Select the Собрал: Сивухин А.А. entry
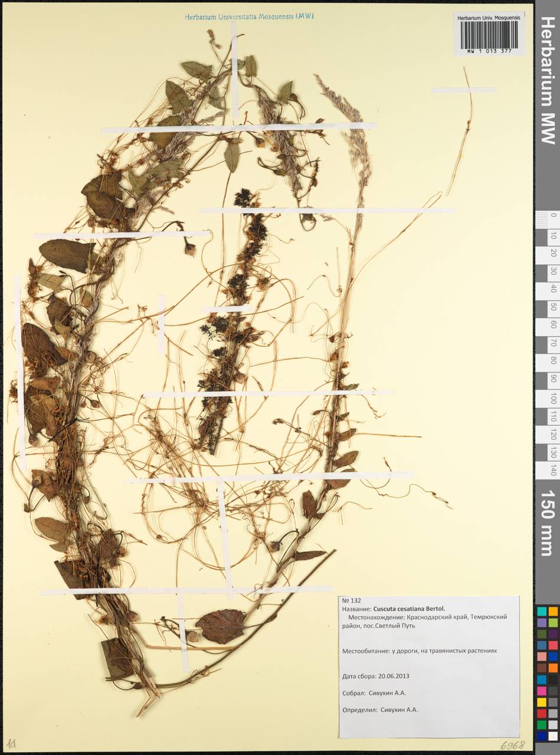The image size is (560, 755). pyautogui.click(x=375, y=693)
